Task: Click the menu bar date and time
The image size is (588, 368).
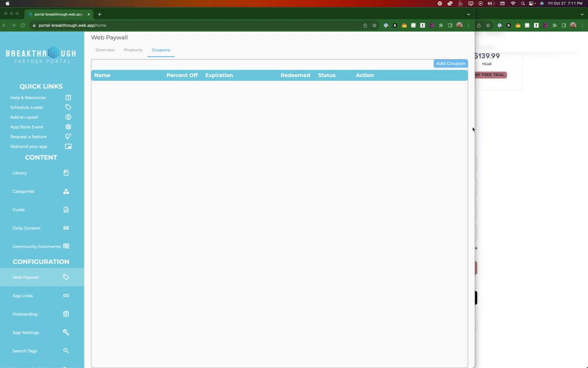Action: (565, 4)
